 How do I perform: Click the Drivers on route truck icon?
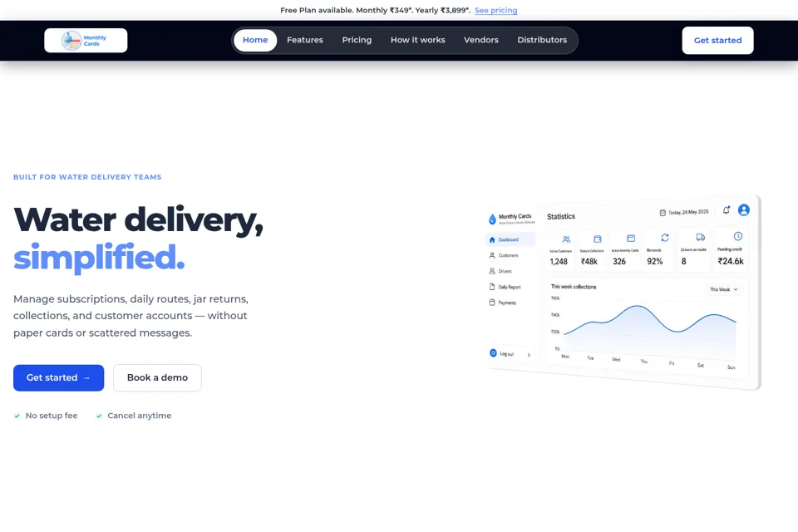[700, 237]
